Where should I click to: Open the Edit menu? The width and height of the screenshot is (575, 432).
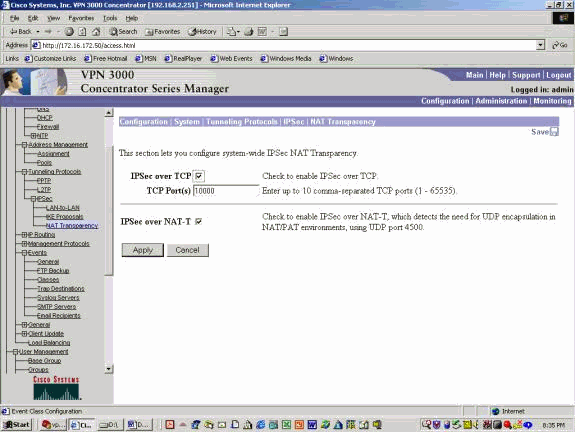[x=33, y=18]
